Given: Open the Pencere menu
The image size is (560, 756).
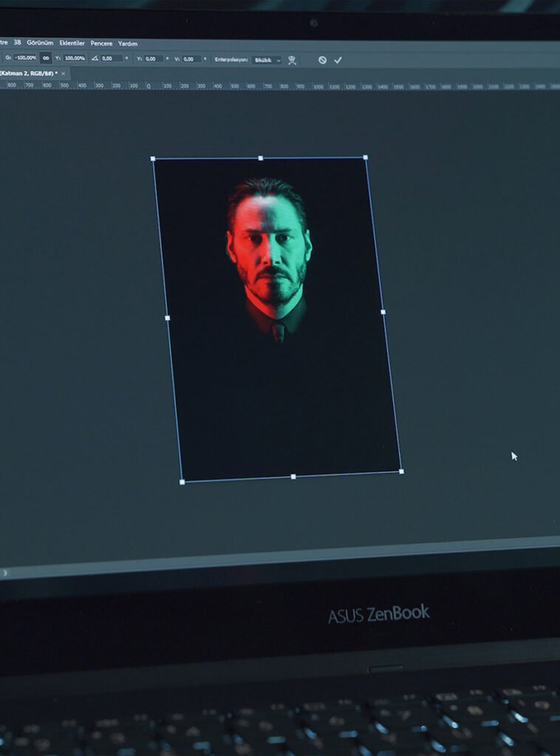Looking at the screenshot, I should point(101,44).
